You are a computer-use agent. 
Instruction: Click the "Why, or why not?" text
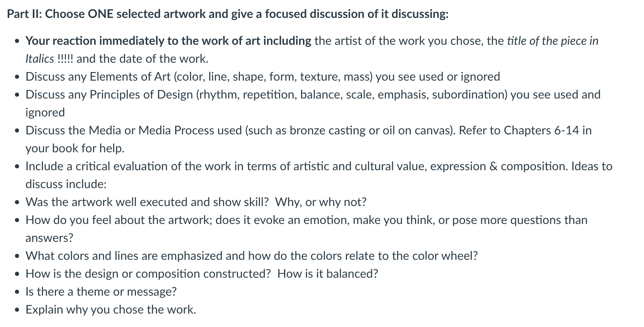(x=321, y=202)
